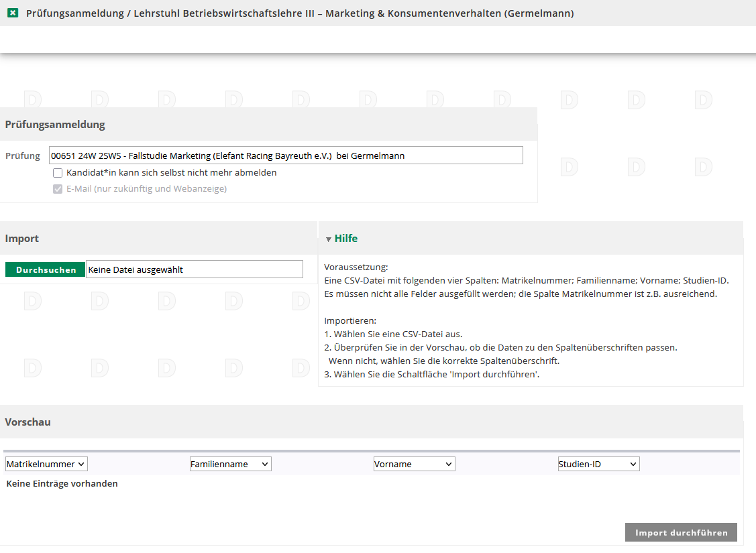Open the Familienname column dropdown
Image resolution: width=756 pixels, height=553 pixels.
230,464
